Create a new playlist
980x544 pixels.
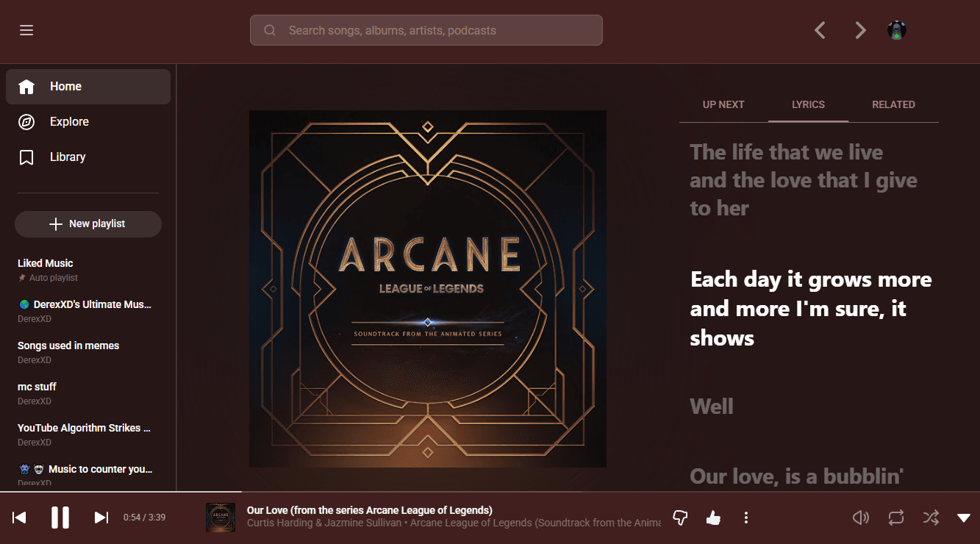click(x=87, y=223)
